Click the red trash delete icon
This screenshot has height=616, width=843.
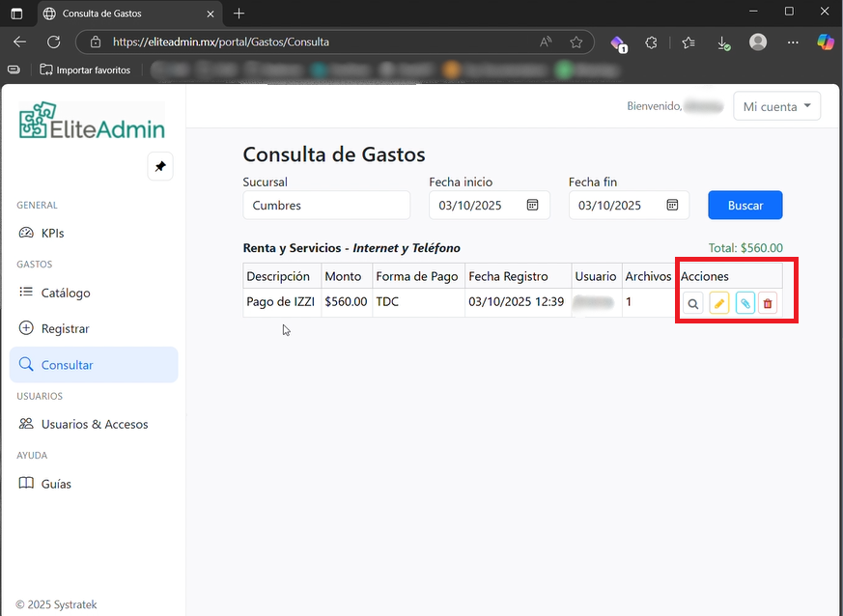[x=768, y=304]
